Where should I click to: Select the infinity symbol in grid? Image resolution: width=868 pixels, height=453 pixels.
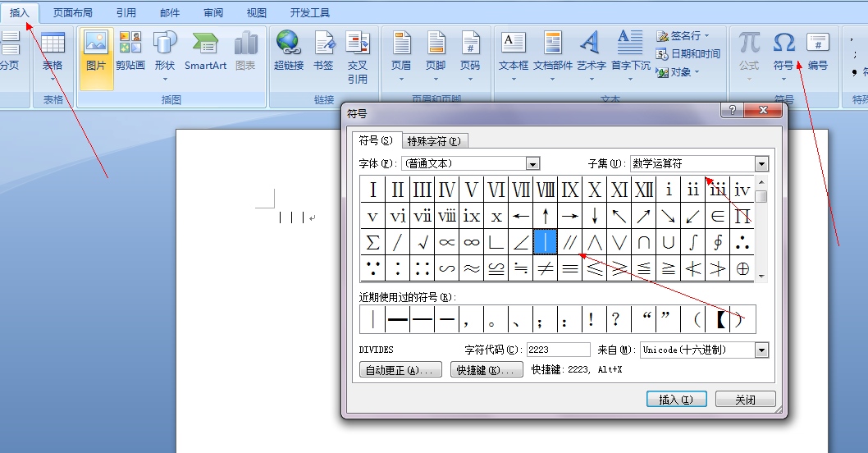472,242
